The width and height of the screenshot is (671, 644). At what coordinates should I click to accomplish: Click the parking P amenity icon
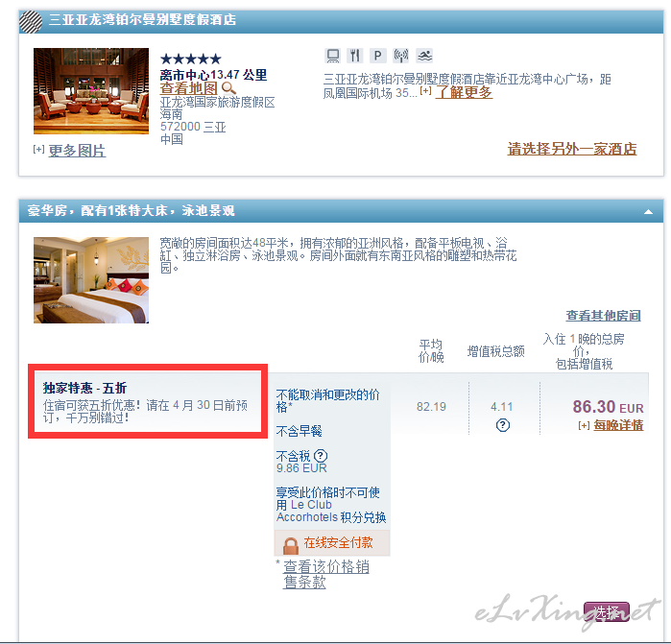pos(377,56)
